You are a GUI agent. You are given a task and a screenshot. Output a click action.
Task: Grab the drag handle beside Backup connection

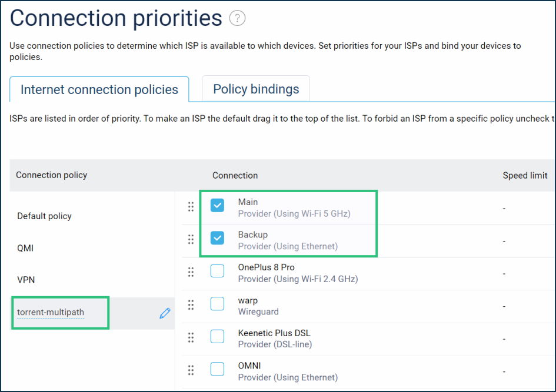pos(191,239)
